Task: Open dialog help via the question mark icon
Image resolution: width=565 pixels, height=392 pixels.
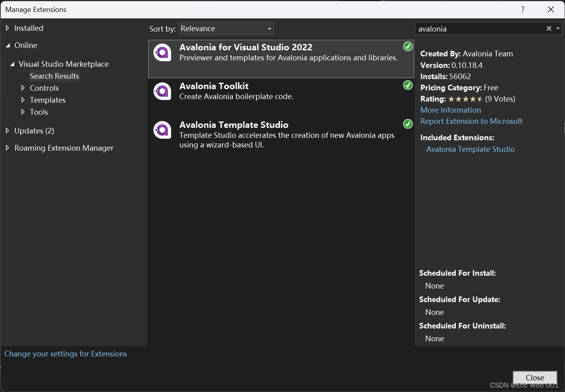Action: pyautogui.click(x=523, y=9)
